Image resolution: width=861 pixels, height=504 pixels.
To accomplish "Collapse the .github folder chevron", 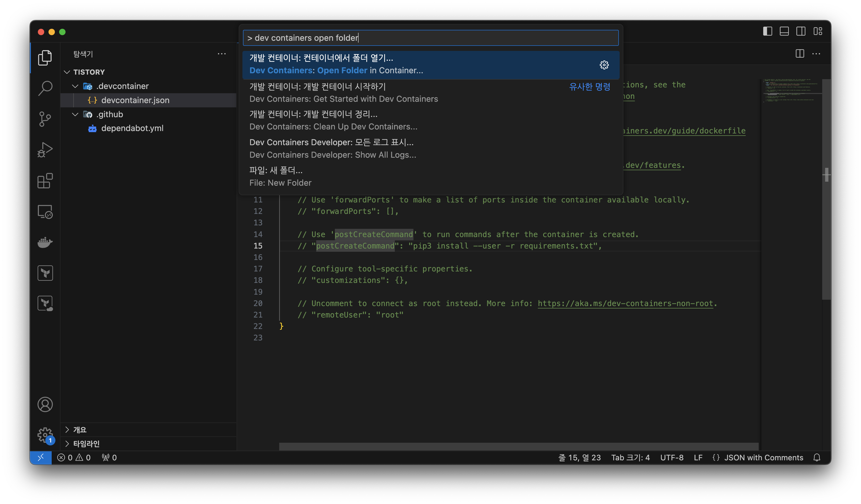I will pos(75,114).
